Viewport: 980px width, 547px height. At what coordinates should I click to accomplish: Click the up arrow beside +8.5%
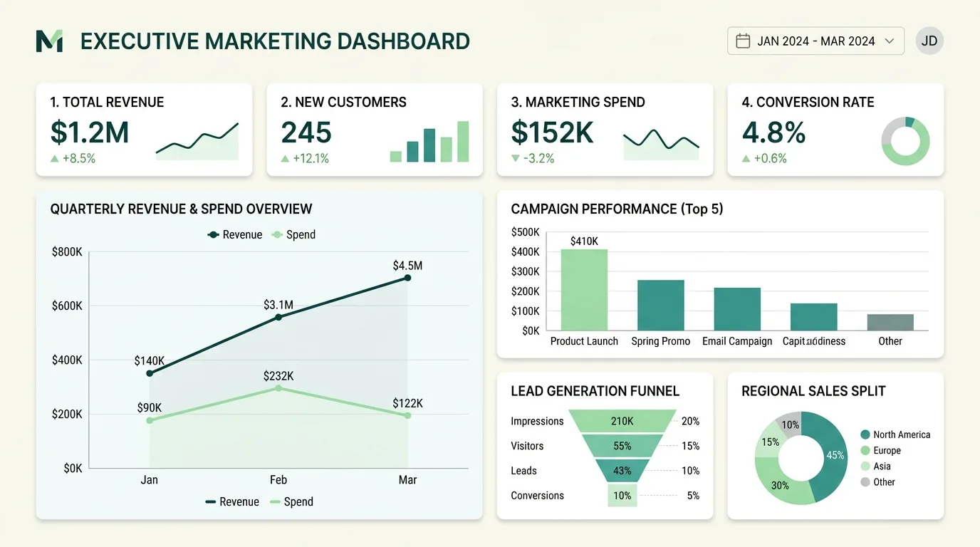click(54, 159)
